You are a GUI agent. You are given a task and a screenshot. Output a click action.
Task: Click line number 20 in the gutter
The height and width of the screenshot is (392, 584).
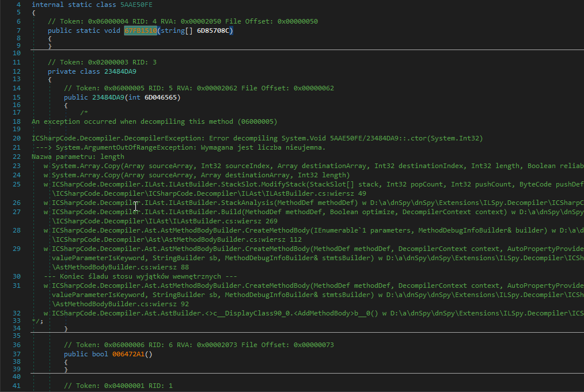(x=16, y=138)
